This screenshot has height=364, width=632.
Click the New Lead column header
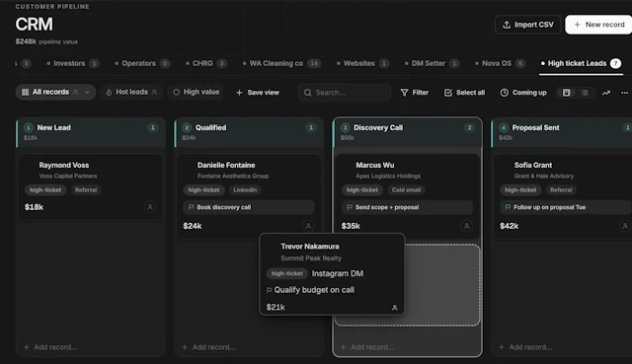point(91,132)
